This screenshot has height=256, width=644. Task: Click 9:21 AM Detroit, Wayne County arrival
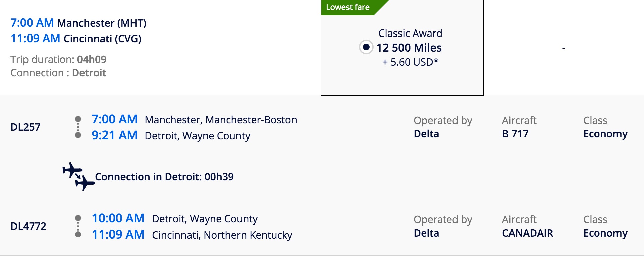(171, 136)
